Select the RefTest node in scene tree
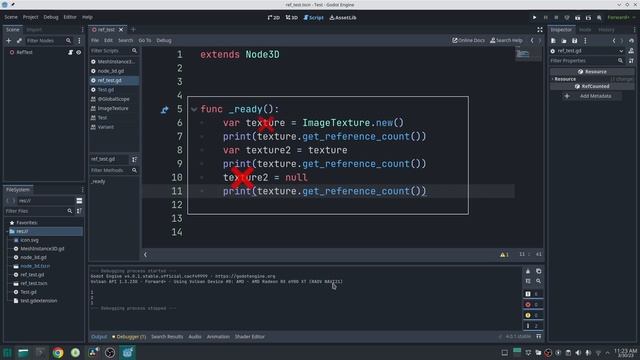This screenshot has width=640, height=360. click(x=24, y=52)
